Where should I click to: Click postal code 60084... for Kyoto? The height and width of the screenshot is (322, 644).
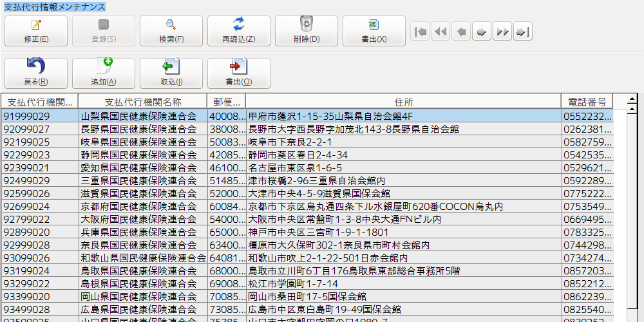[226, 206]
